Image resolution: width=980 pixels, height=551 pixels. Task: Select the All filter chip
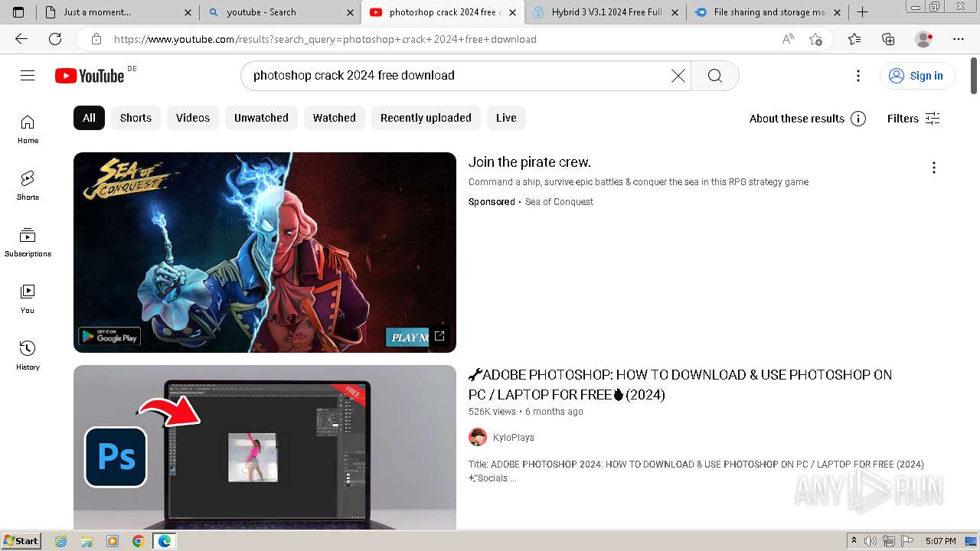point(89,118)
